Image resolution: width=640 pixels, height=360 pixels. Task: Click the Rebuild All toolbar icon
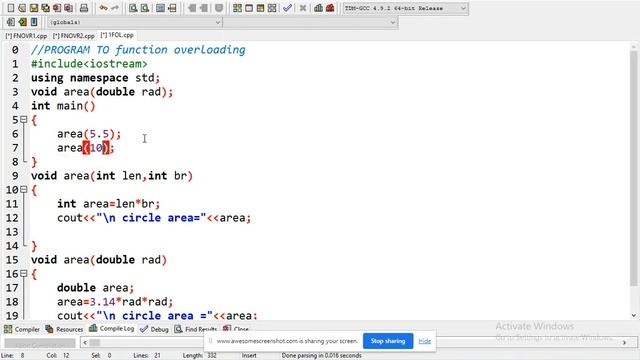point(272,8)
